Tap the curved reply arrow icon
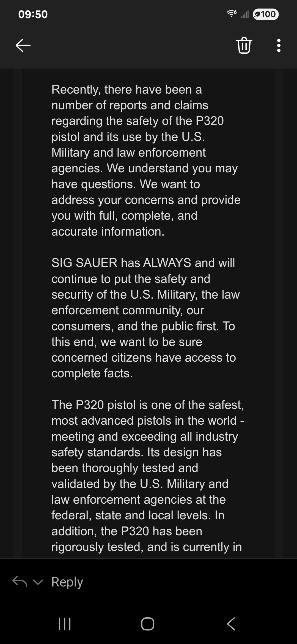Screen dimensions: 297x644 click(x=20, y=581)
